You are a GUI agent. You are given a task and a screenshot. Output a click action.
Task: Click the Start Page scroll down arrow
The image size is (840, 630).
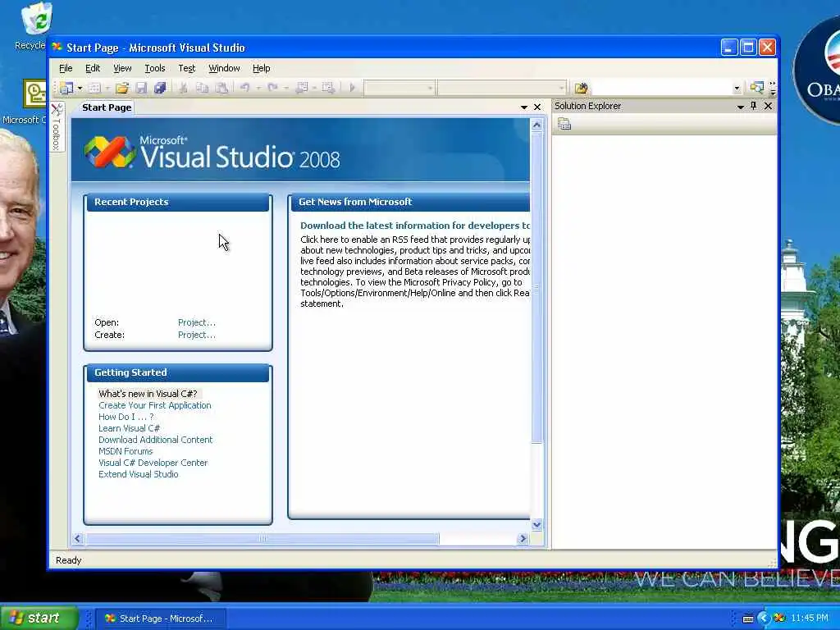[536, 525]
